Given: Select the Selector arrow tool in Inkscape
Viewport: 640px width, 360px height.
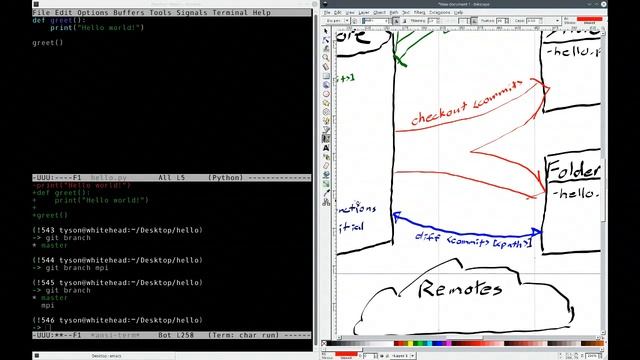Looking at the screenshot, I should tap(326, 31).
